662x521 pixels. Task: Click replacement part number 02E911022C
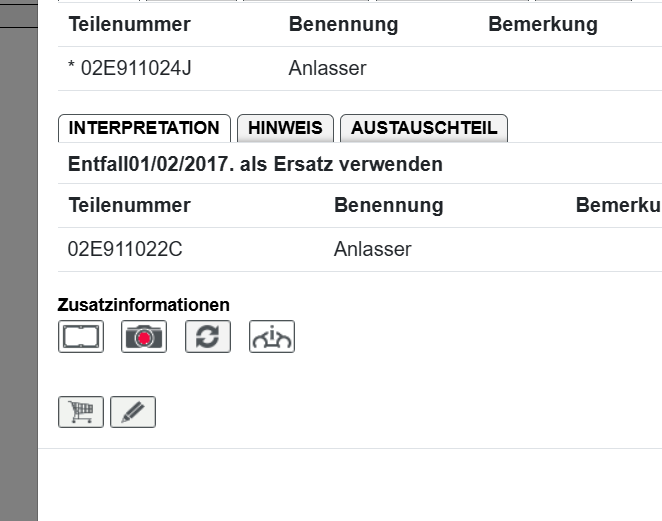coord(125,249)
